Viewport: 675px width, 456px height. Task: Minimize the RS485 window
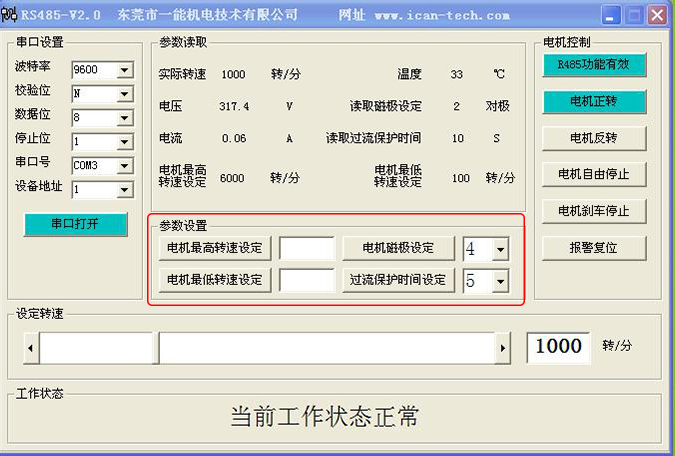pyautogui.click(x=610, y=16)
